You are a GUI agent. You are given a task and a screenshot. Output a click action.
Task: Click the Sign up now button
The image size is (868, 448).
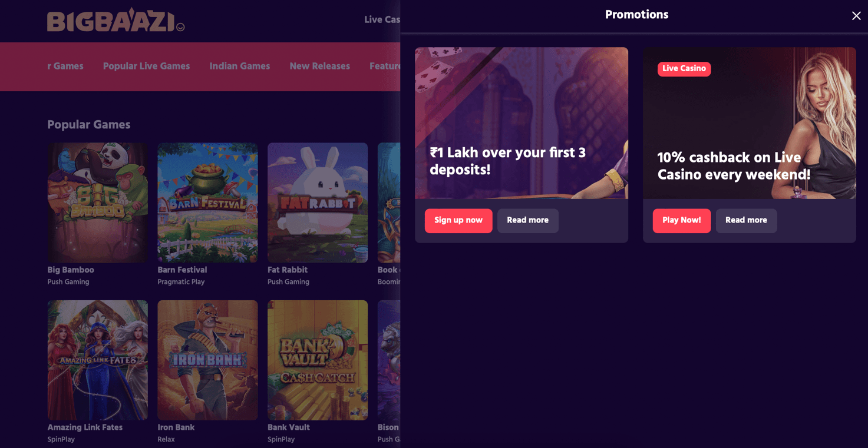tap(458, 221)
